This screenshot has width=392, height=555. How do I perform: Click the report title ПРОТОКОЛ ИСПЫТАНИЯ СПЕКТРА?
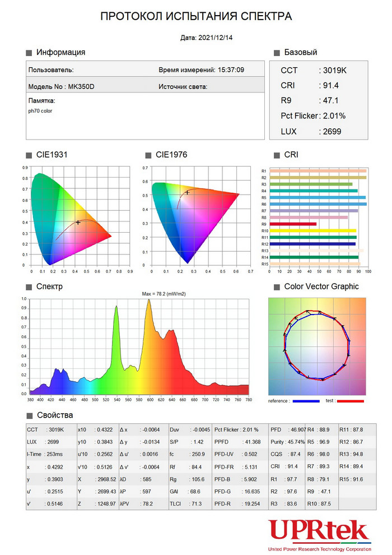196,16
